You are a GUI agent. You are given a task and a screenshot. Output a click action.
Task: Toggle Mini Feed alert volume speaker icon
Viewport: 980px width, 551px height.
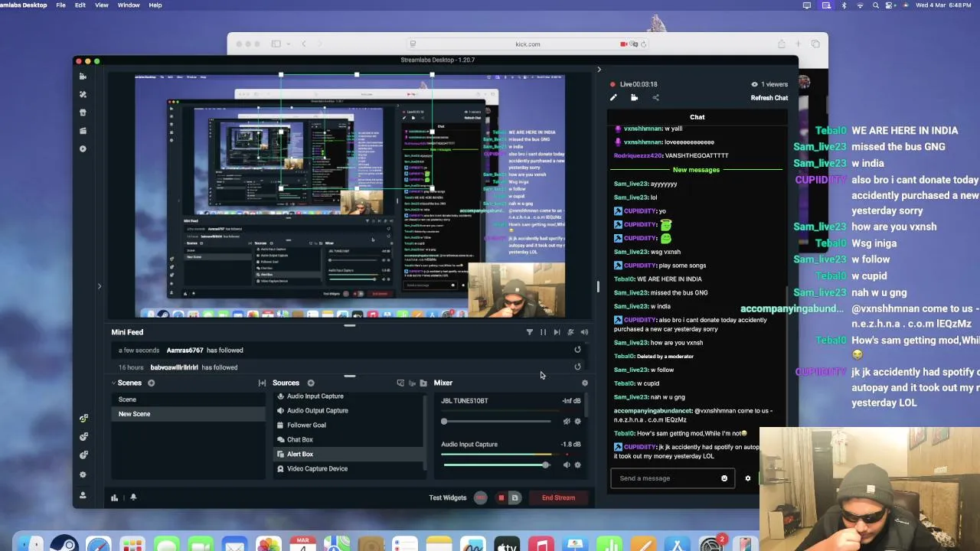coord(584,332)
